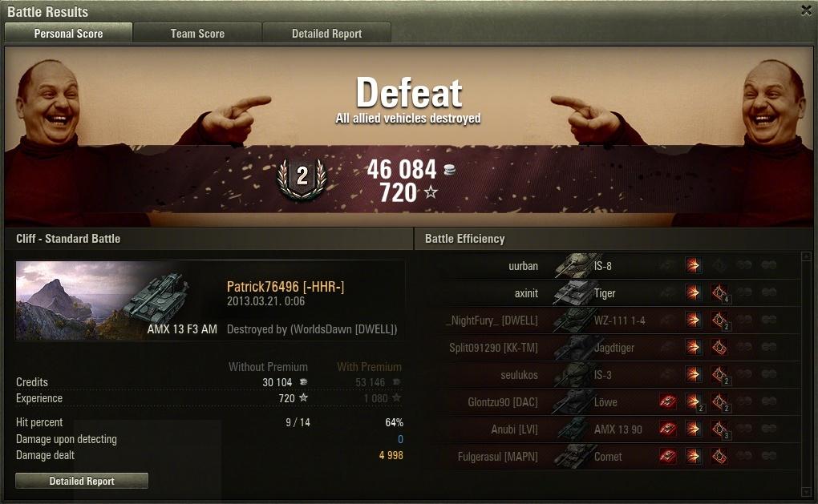The height and width of the screenshot is (504, 818).
Task: Click scrollbar up arrow in Battle Efficiency
Action: [x=807, y=256]
